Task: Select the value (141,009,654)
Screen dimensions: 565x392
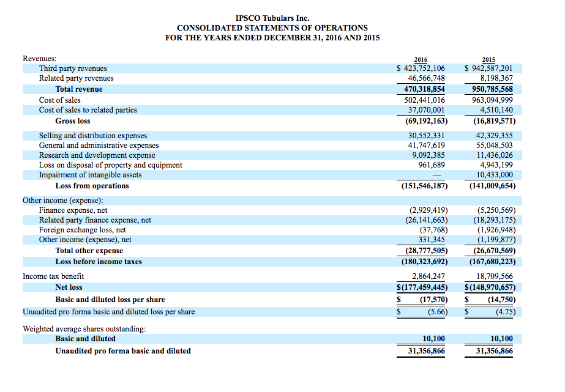Action: [492, 186]
